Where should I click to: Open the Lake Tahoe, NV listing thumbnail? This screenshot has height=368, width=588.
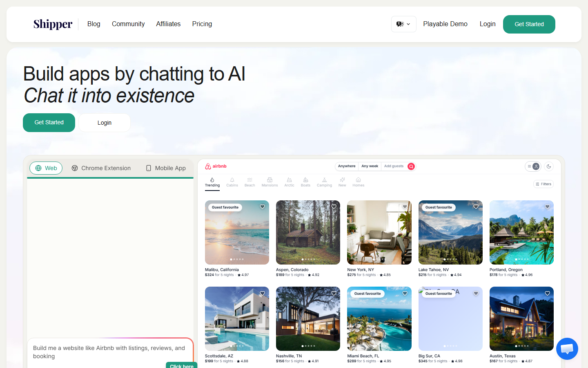(450, 232)
